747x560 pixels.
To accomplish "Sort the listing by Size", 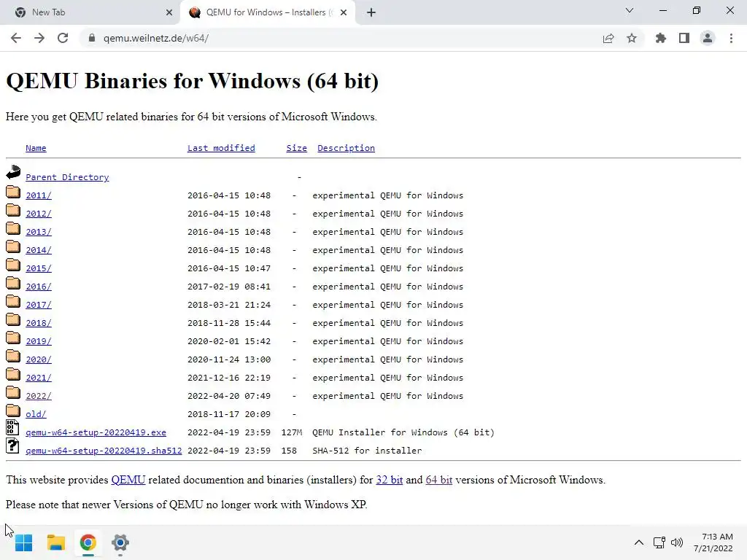I will point(296,148).
